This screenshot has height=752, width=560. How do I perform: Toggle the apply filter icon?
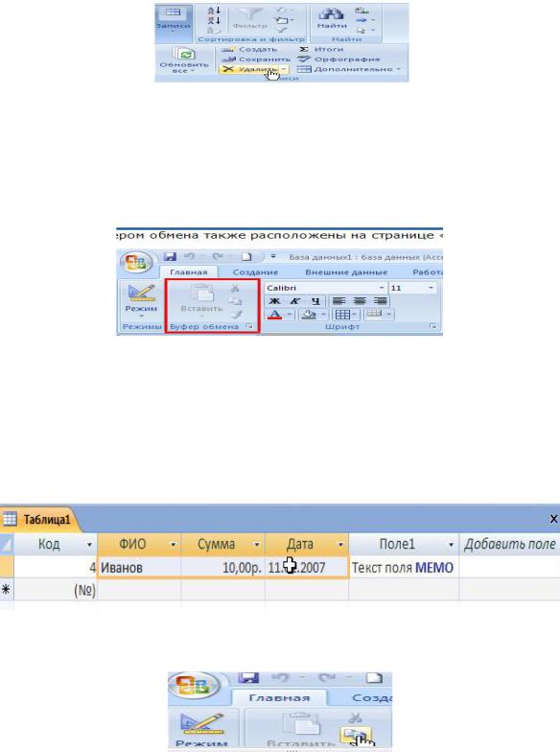(x=281, y=31)
